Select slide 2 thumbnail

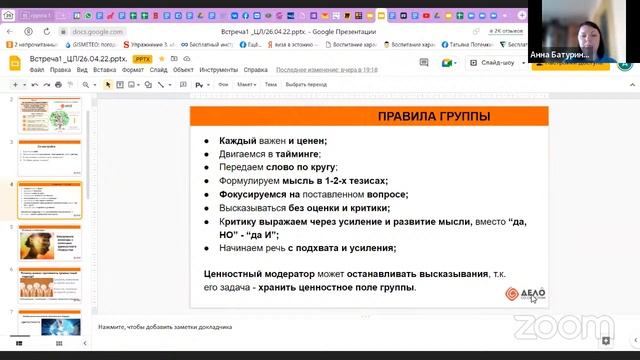49,116
